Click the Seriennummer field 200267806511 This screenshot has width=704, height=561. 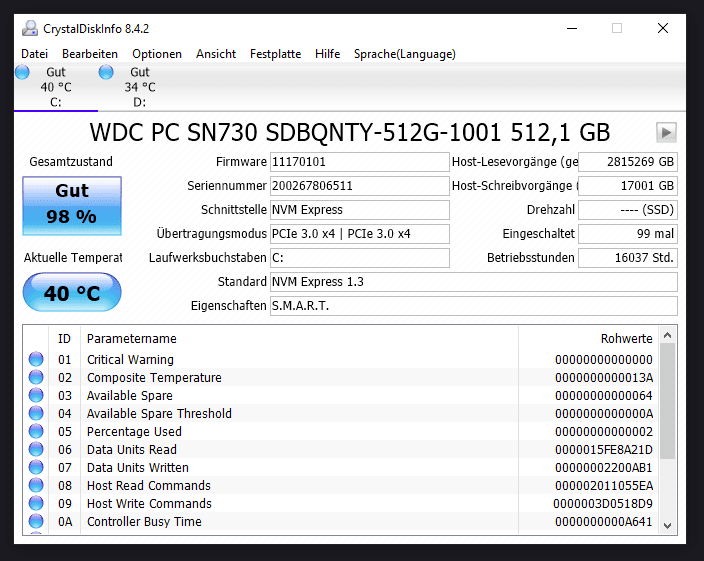(360, 186)
